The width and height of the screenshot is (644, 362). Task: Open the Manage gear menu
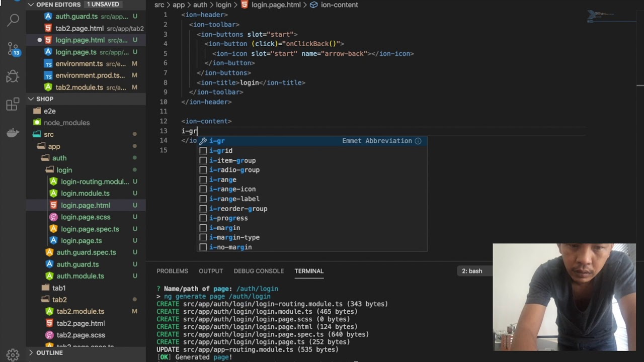click(13, 354)
